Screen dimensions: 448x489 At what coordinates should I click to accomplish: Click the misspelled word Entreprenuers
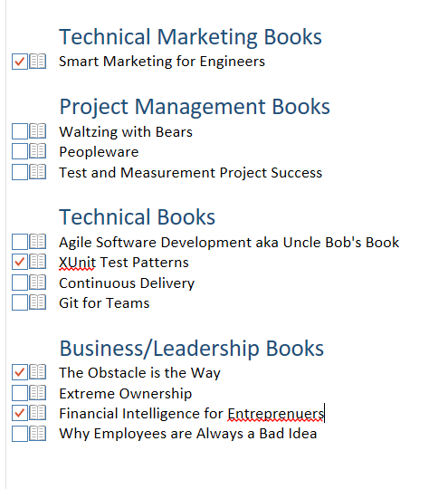276,414
